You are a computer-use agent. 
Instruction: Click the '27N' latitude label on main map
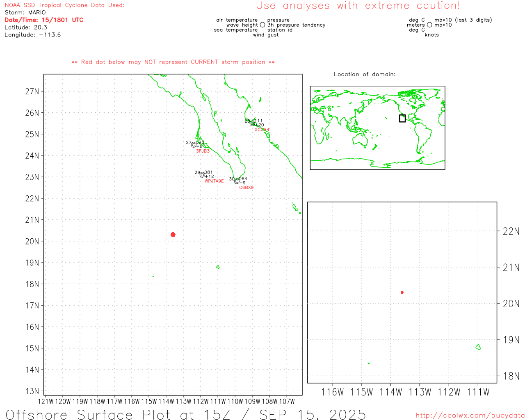click(32, 91)
